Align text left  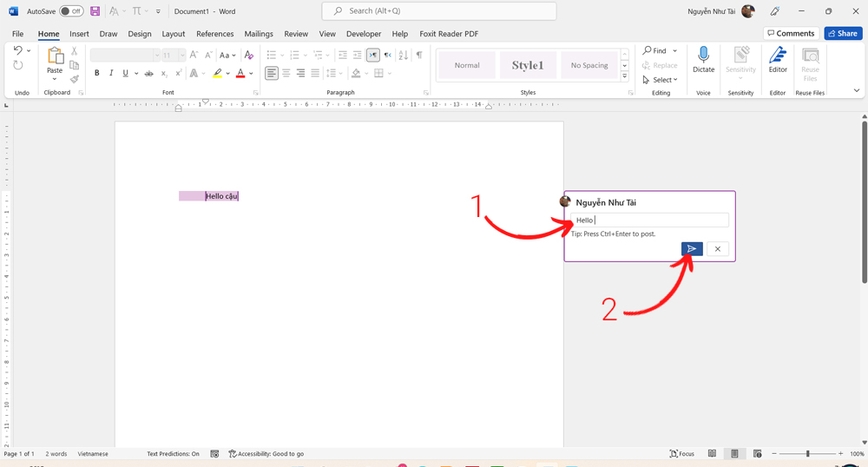click(271, 73)
